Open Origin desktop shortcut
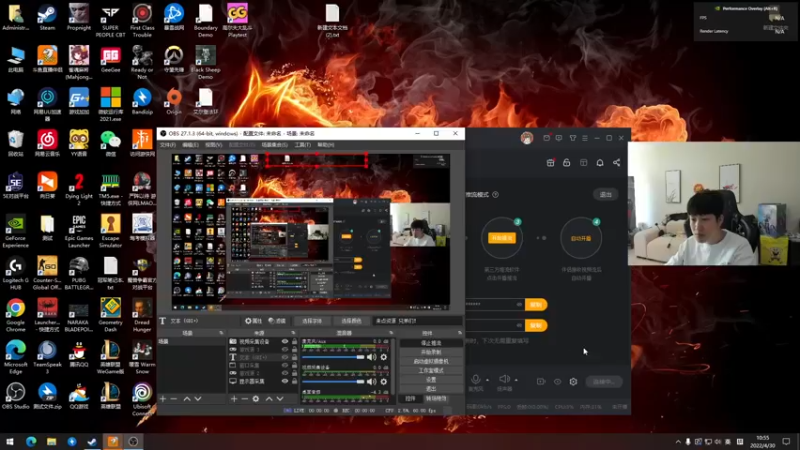 click(174, 101)
